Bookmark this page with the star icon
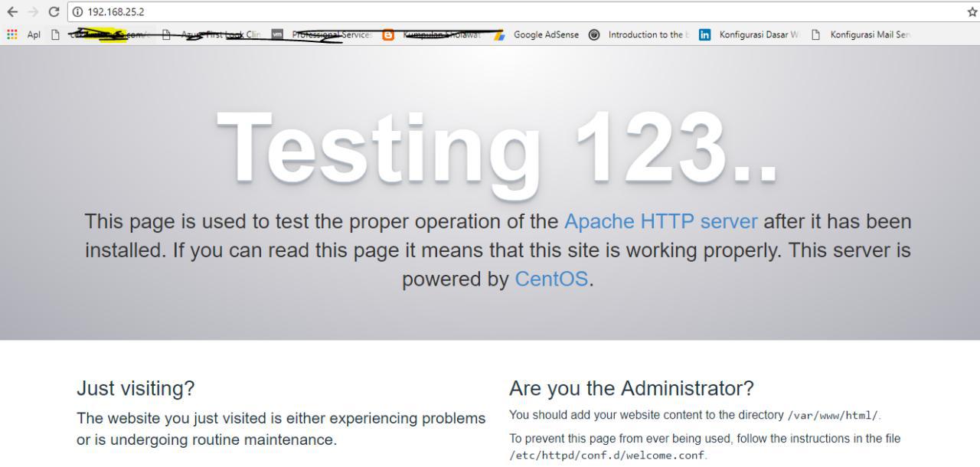The height and width of the screenshot is (467, 980). tap(972, 12)
